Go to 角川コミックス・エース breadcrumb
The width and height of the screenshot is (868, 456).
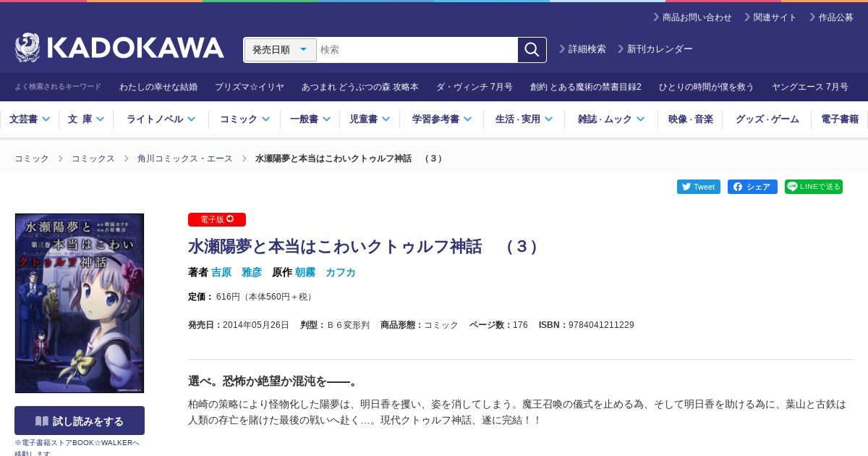(185, 159)
